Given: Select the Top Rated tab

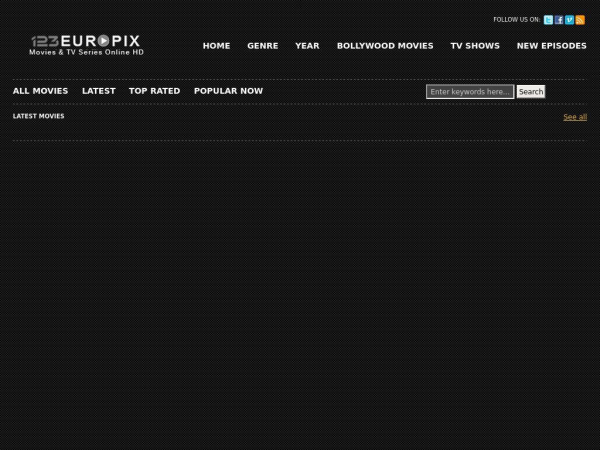Looking at the screenshot, I should click(155, 91).
